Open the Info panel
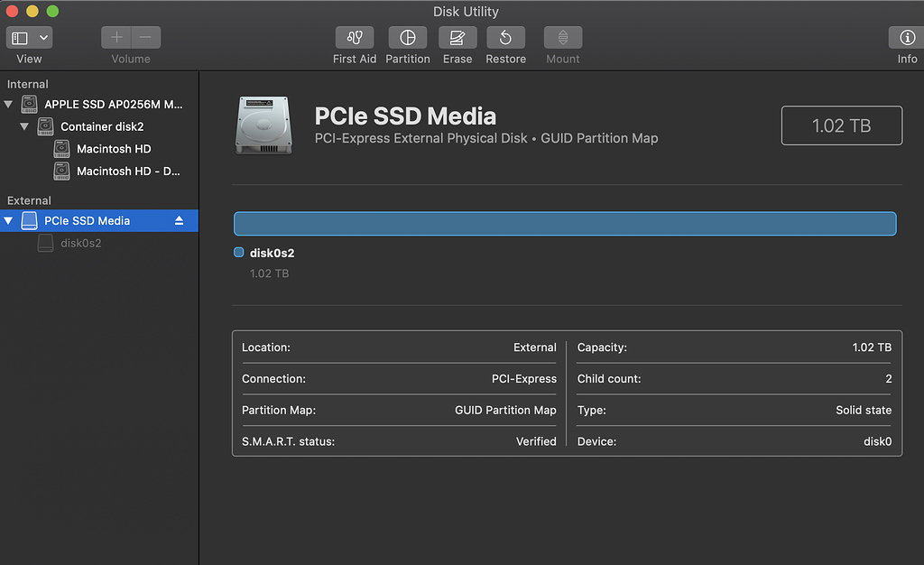 click(x=906, y=38)
